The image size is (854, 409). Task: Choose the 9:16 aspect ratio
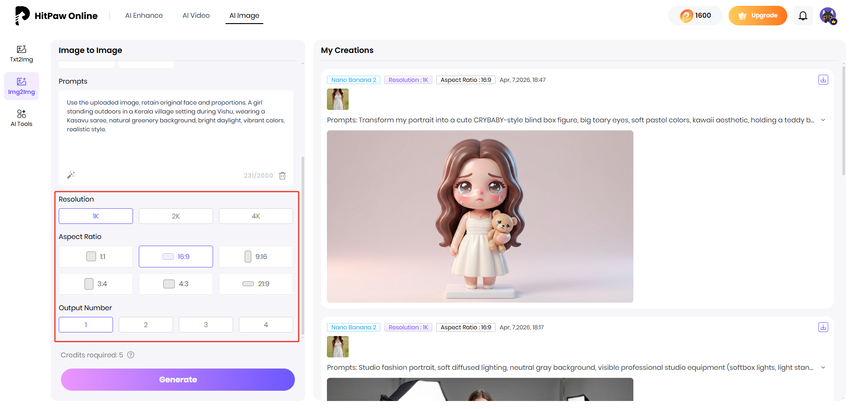click(256, 256)
